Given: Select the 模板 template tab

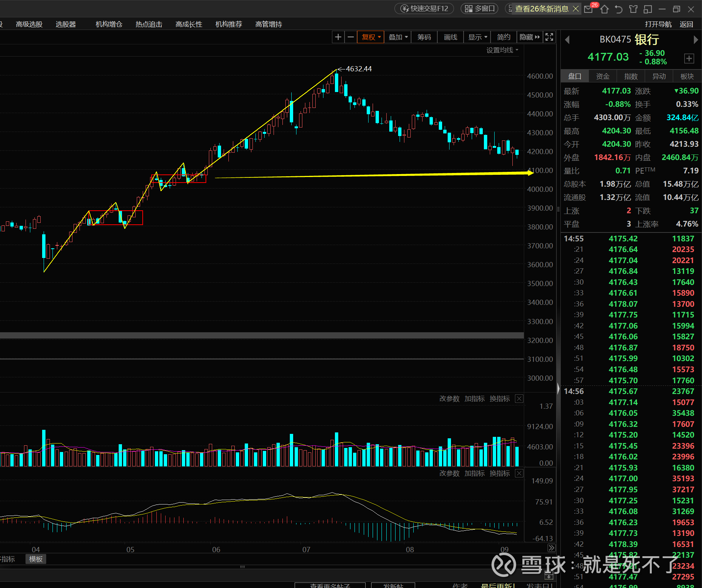Looking at the screenshot, I should tap(36, 559).
